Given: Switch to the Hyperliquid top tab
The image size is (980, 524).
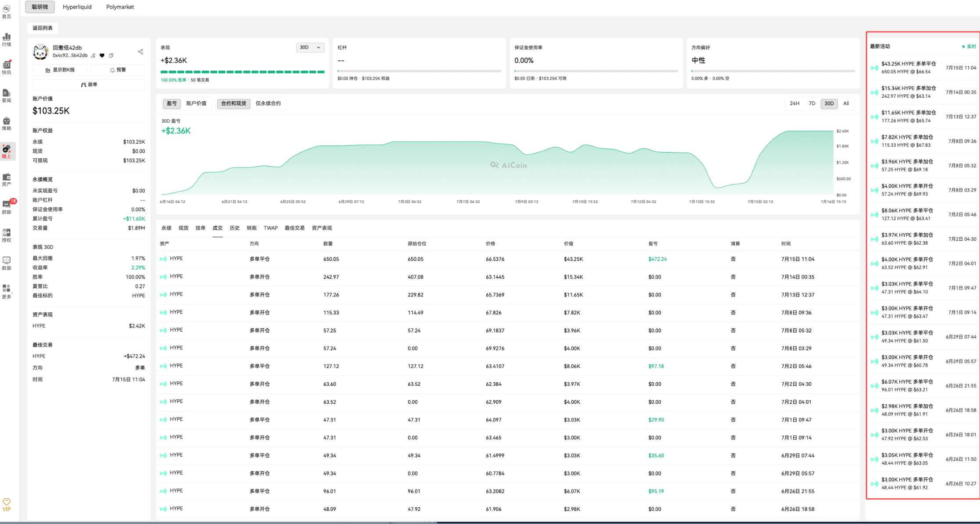Looking at the screenshot, I should (x=77, y=7).
